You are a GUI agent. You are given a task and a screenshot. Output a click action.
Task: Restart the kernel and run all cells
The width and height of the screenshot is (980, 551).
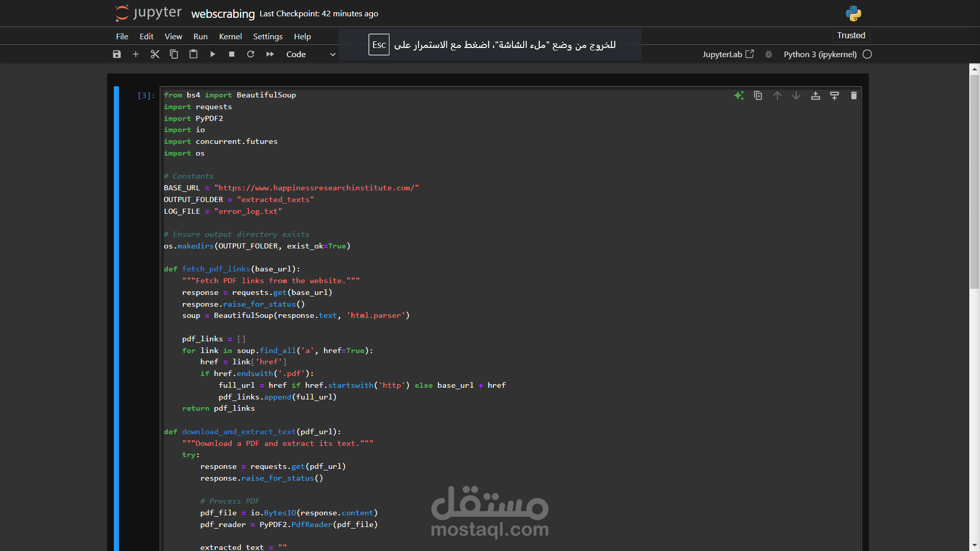270,54
